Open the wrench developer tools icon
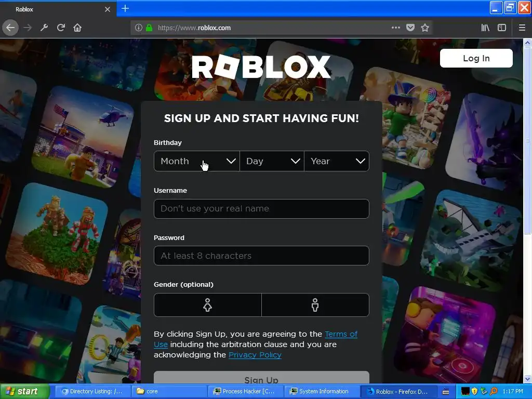 pos(44,28)
